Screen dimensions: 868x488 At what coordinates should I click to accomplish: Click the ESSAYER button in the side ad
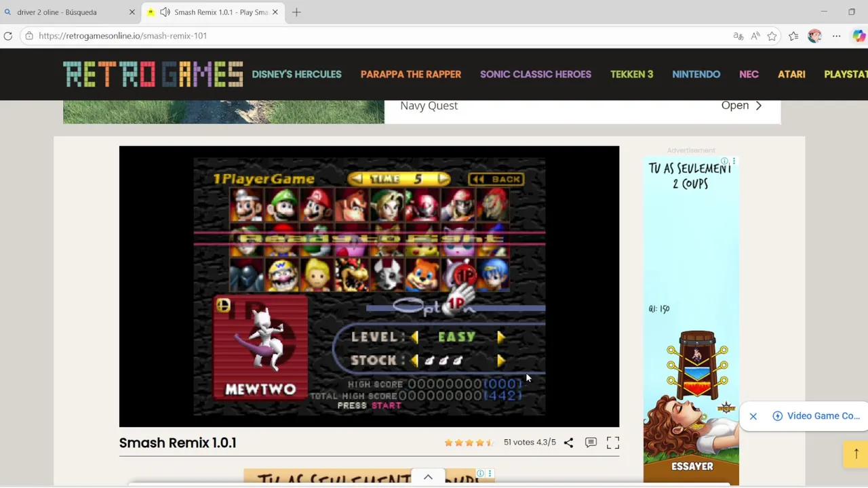[x=692, y=466]
